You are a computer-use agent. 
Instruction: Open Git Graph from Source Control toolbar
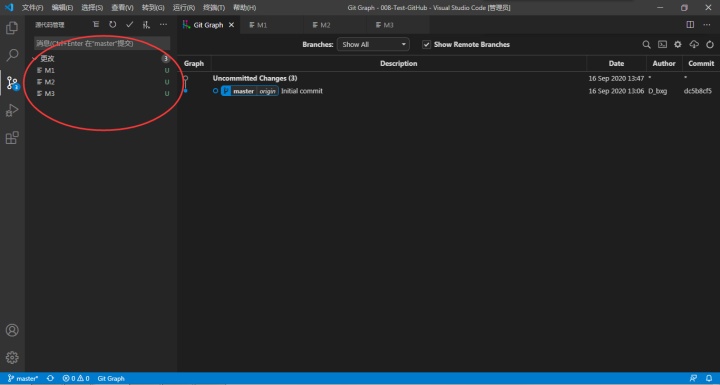coord(146,25)
